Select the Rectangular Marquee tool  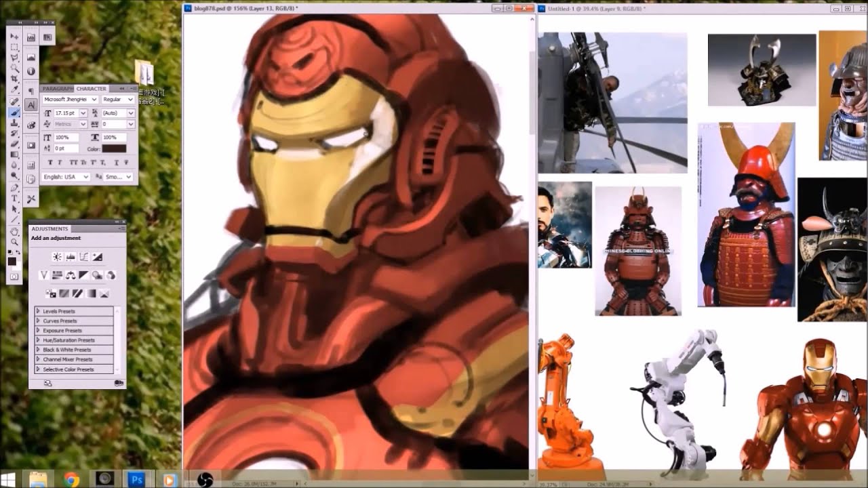[x=14, y=47]
